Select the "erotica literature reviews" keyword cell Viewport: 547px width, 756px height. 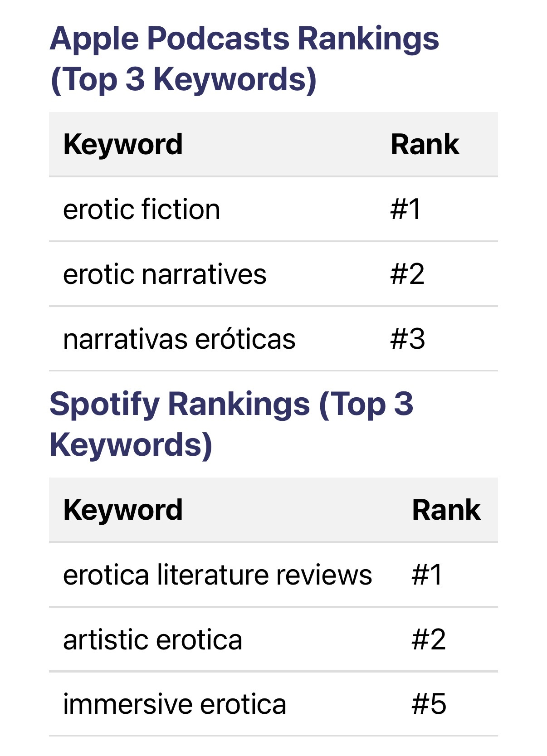pos(217,575)
